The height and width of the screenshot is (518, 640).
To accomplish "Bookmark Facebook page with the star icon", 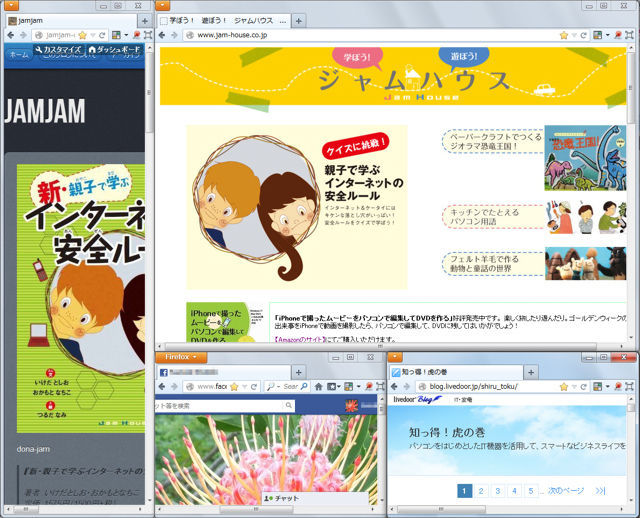I will pos(234,386).
